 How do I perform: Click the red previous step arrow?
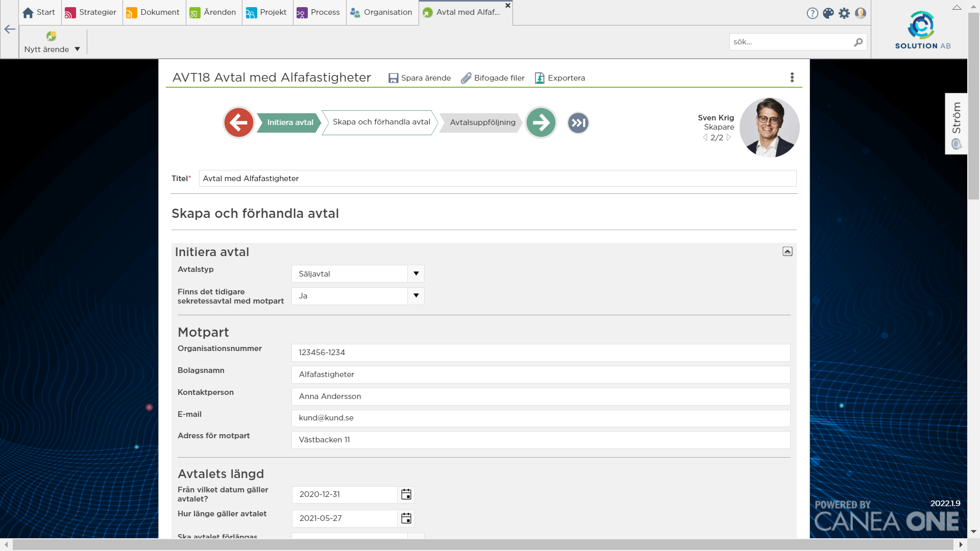pyautogui.click(x=238, y=122)
